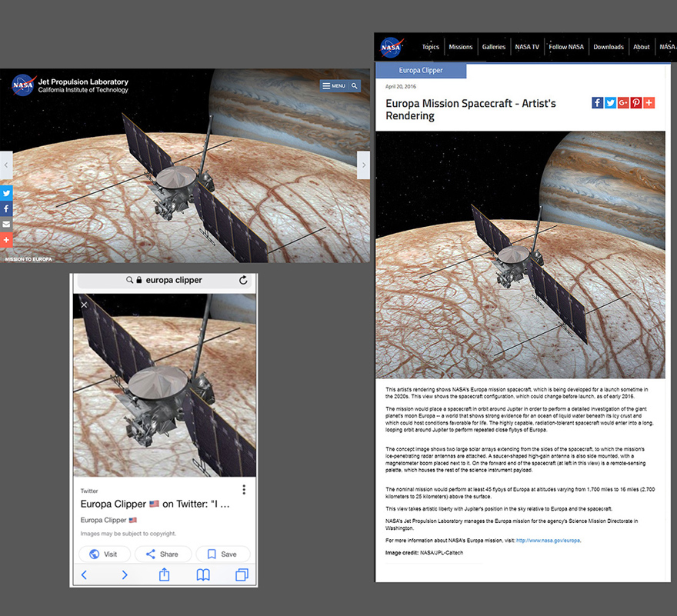Click the paragraph starting 'The nominal mission would perform'
The height and width of the screenshot is (616, 677).
coord(520,493)
